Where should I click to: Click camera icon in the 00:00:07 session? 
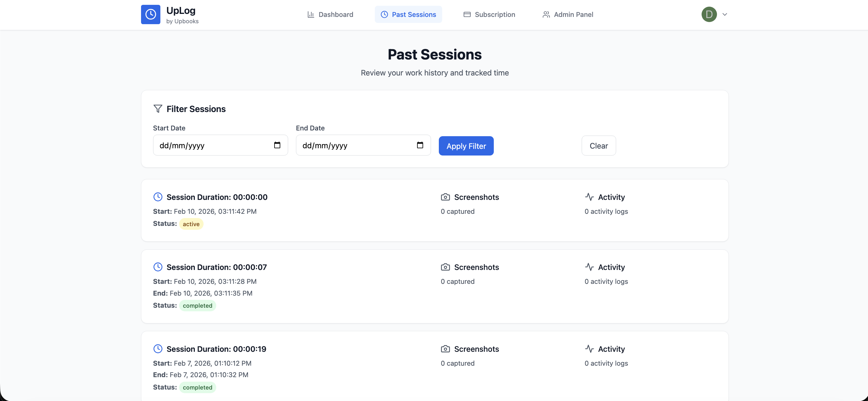[x=445, y=267]
